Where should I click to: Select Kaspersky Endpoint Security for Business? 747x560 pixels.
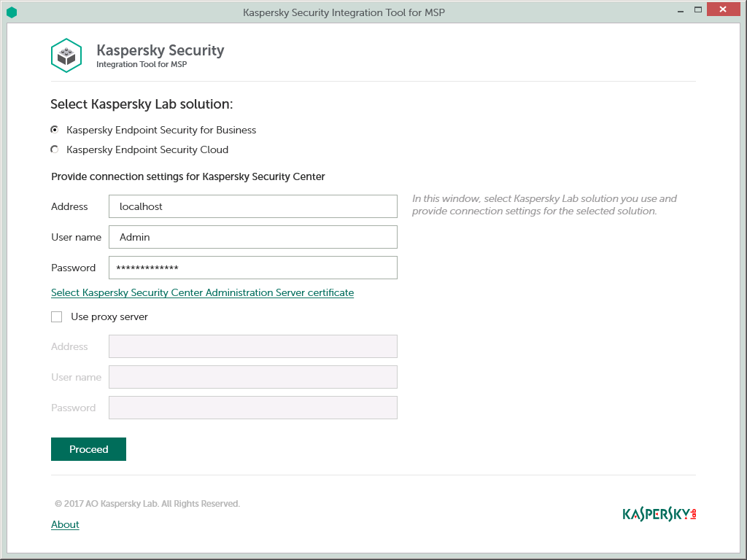tap(55, 130)
